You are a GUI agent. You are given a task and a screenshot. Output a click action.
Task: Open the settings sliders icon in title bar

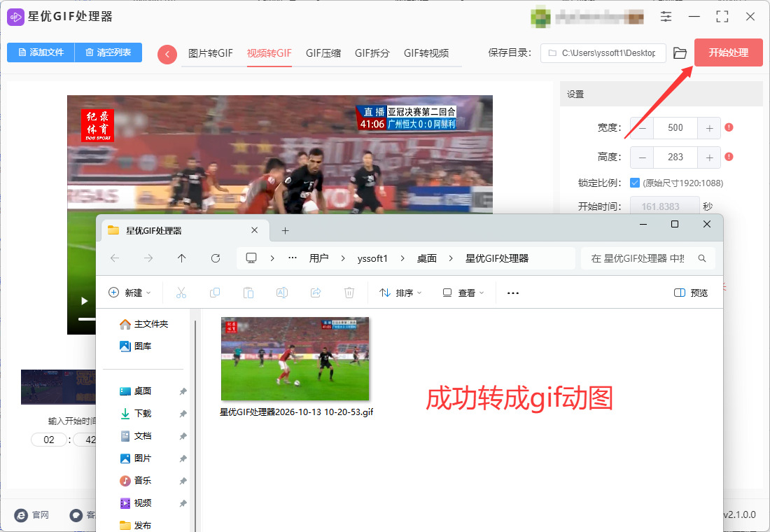(666, 17)
